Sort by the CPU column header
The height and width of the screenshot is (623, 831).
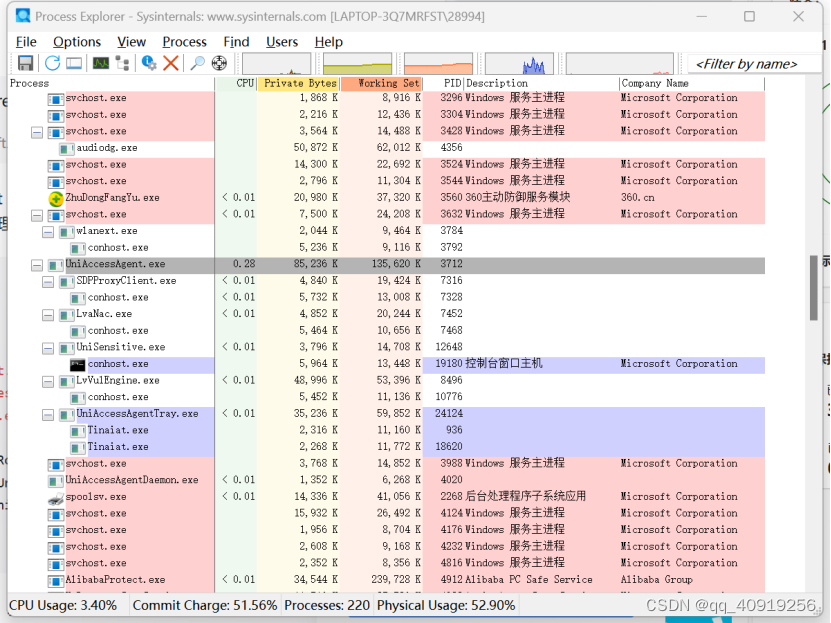[236, 83]
